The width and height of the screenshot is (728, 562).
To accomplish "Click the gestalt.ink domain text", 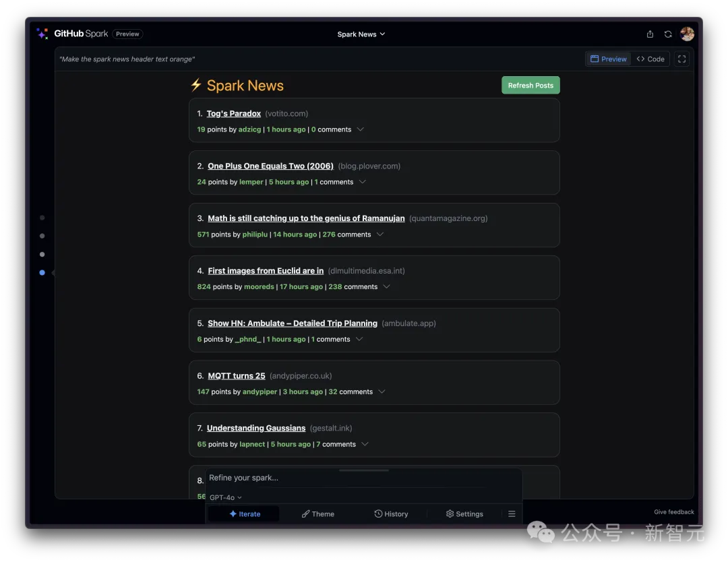I will [x=331, y=428].
